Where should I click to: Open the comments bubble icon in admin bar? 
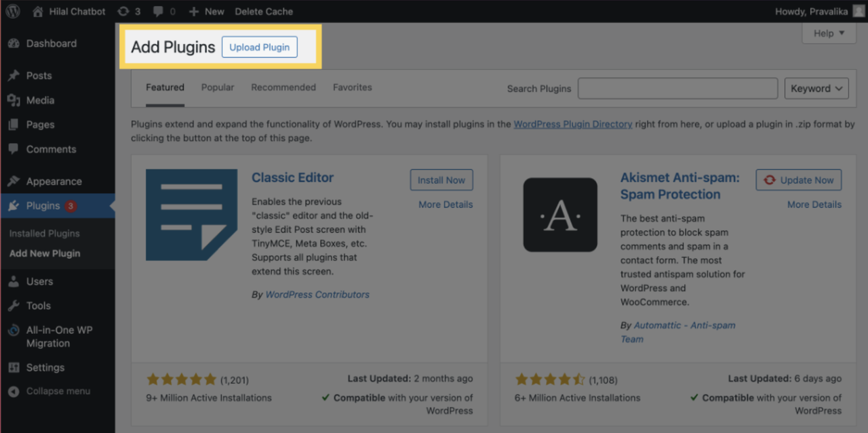[158, 12]
